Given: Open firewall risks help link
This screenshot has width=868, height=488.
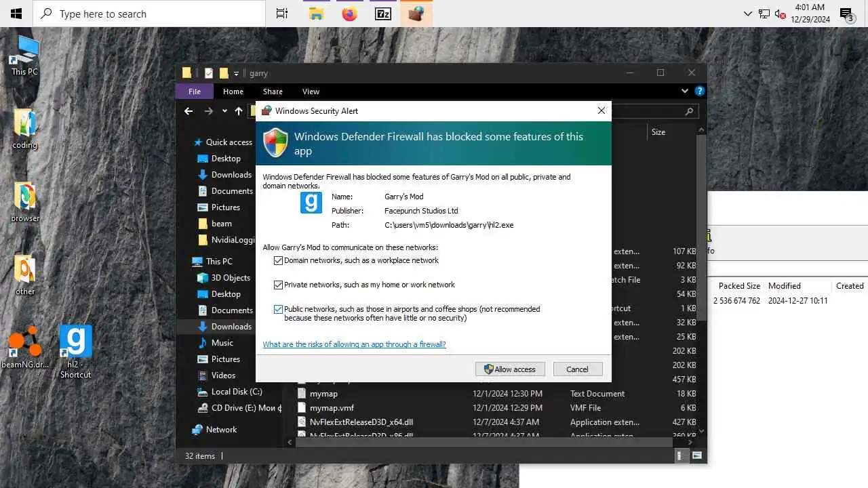Looking at the screenshot, I should click(x=354, y=344).
